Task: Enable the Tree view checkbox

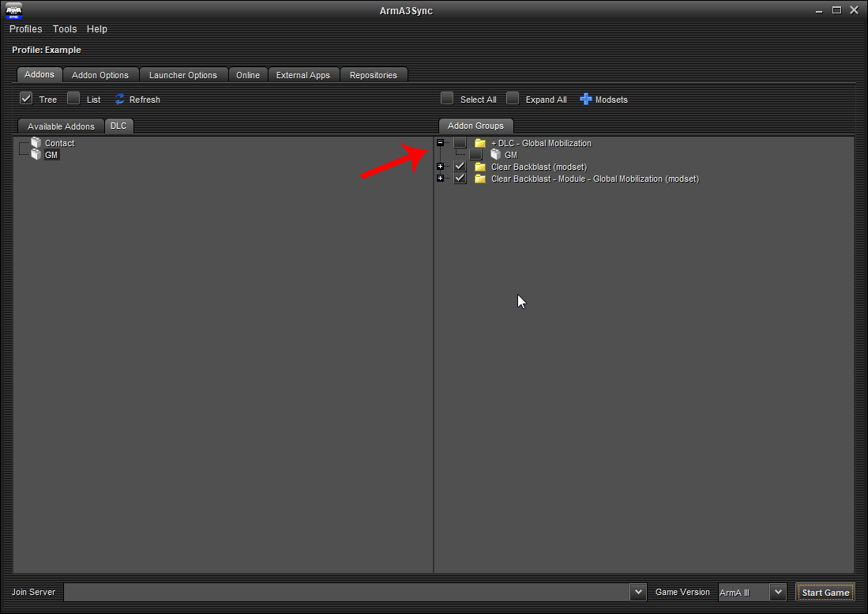Action: [26, 99]
